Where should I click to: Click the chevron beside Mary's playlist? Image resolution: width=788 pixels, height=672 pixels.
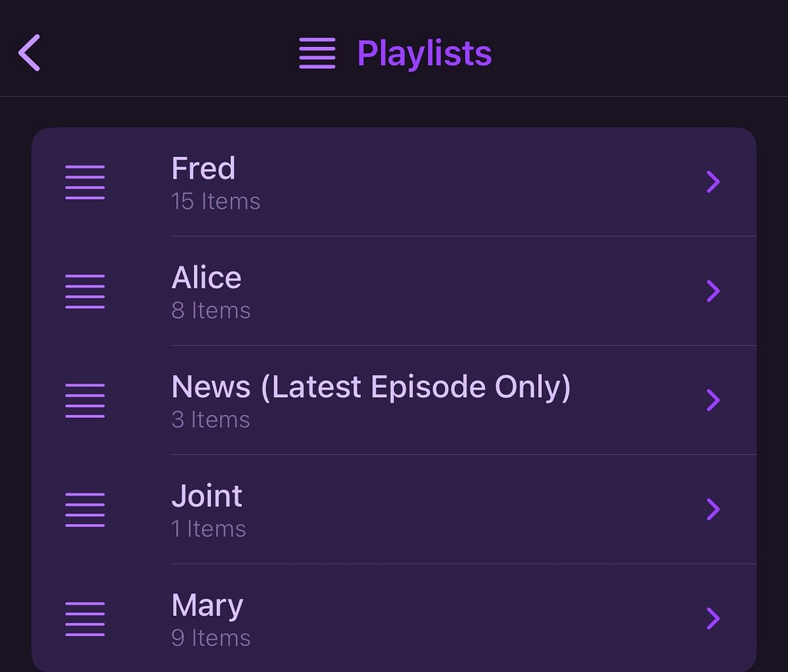tap(713, 618)
